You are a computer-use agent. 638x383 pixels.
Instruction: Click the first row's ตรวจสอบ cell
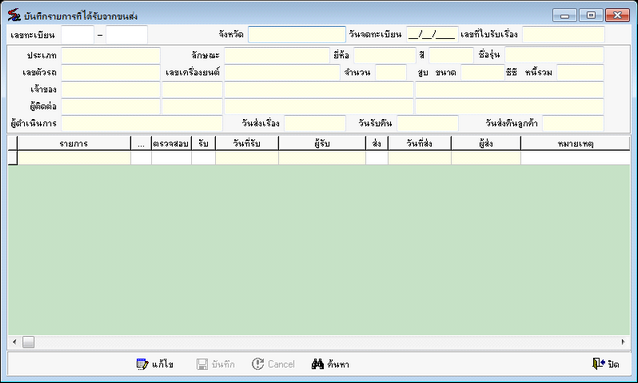[171, 158]
